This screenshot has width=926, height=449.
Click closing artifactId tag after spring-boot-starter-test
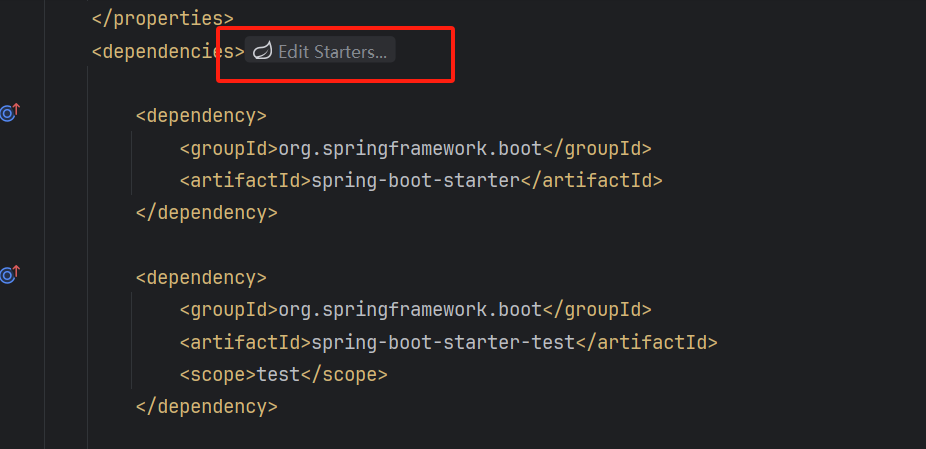coord(646,342)
